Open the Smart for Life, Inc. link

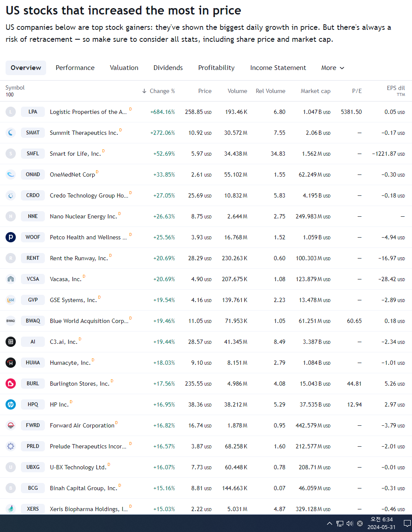pyautogui.click(x=75, y=154)
